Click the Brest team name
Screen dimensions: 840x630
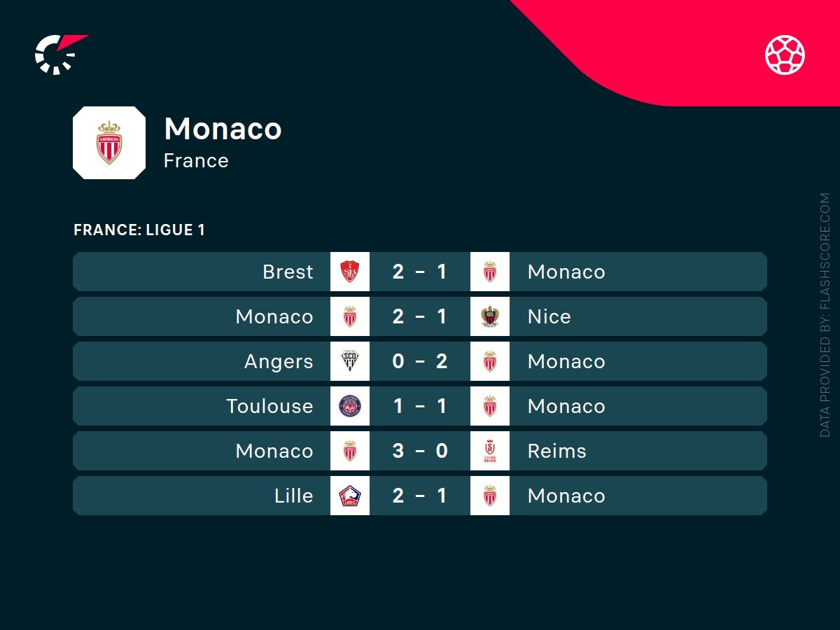(288, 272)
